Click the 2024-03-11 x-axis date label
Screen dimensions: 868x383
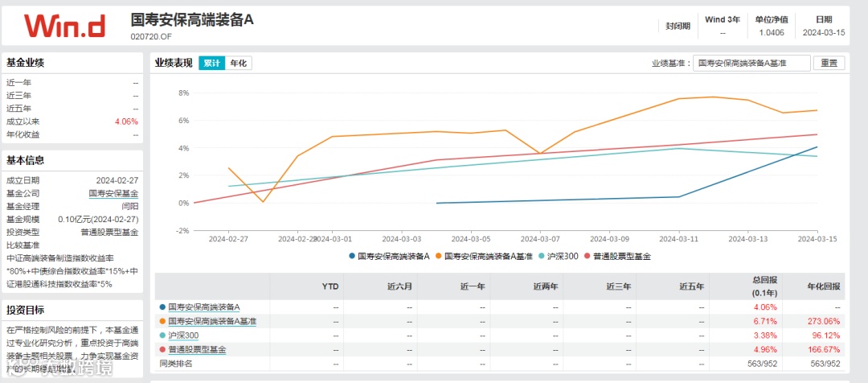click(678, 240)
